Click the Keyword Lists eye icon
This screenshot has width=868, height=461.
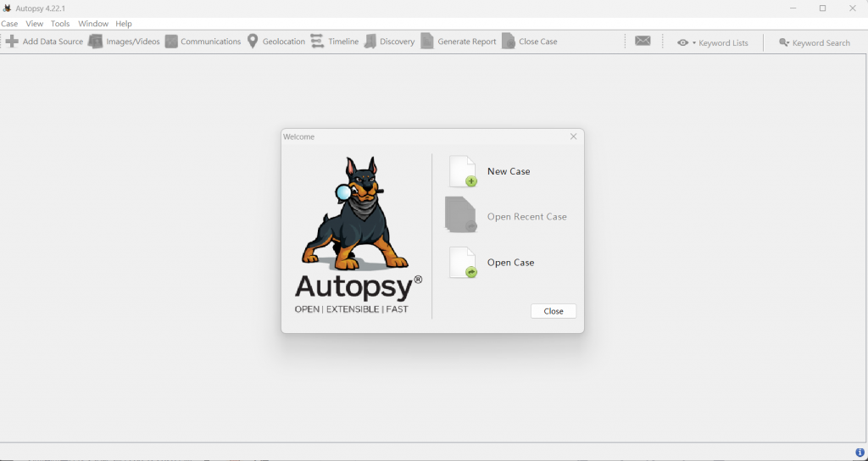point(682,42)
